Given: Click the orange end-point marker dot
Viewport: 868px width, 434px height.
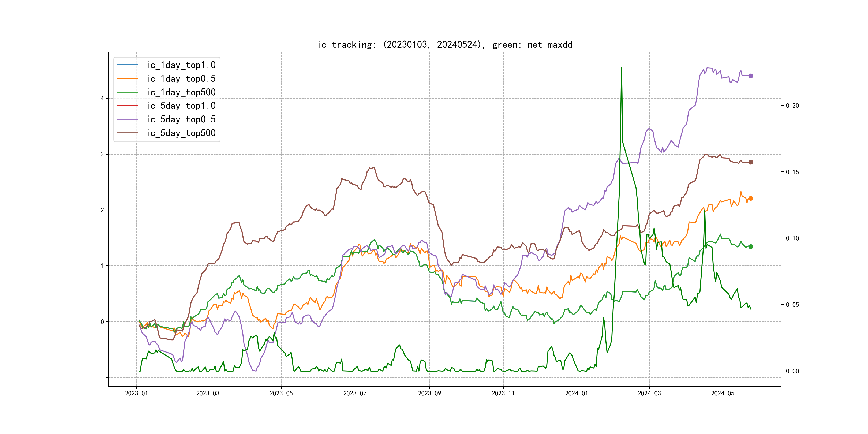Looking at the screenshot, I should (x=751, y=199).
